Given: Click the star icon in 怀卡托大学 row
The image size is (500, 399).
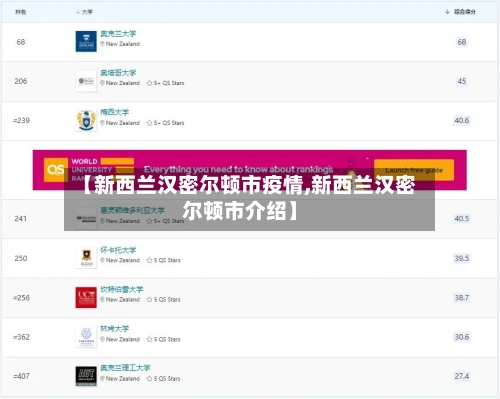Looking at the screenshot, I should 149,260.
